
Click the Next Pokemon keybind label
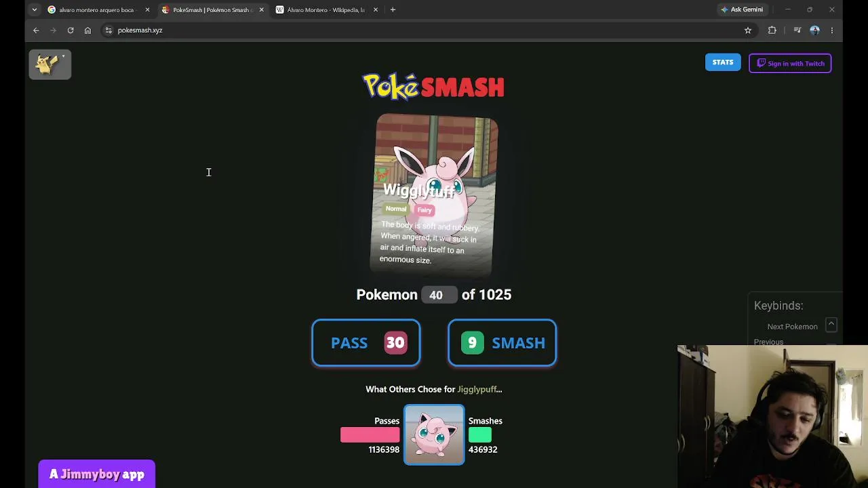(x=792, y=327)
